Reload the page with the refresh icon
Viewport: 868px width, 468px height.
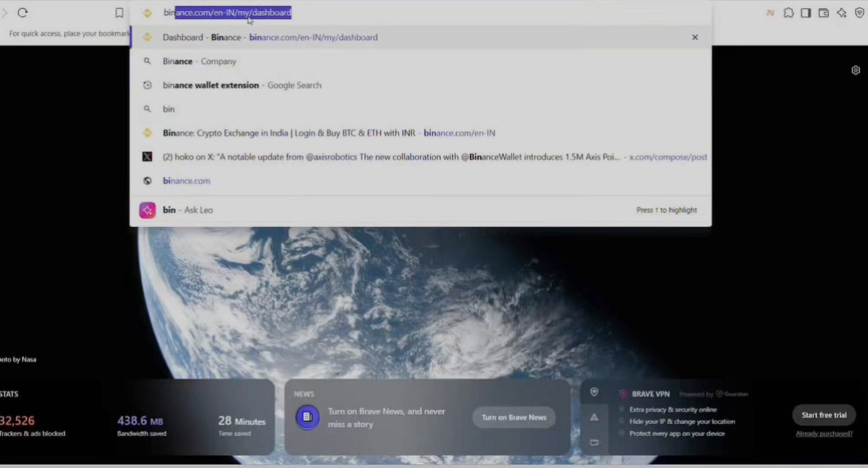22,13
